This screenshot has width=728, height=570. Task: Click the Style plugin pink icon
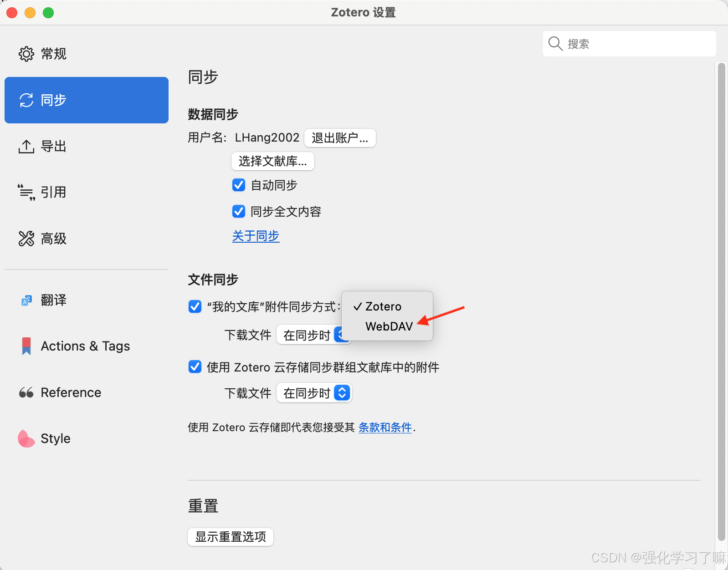(26, 439)
